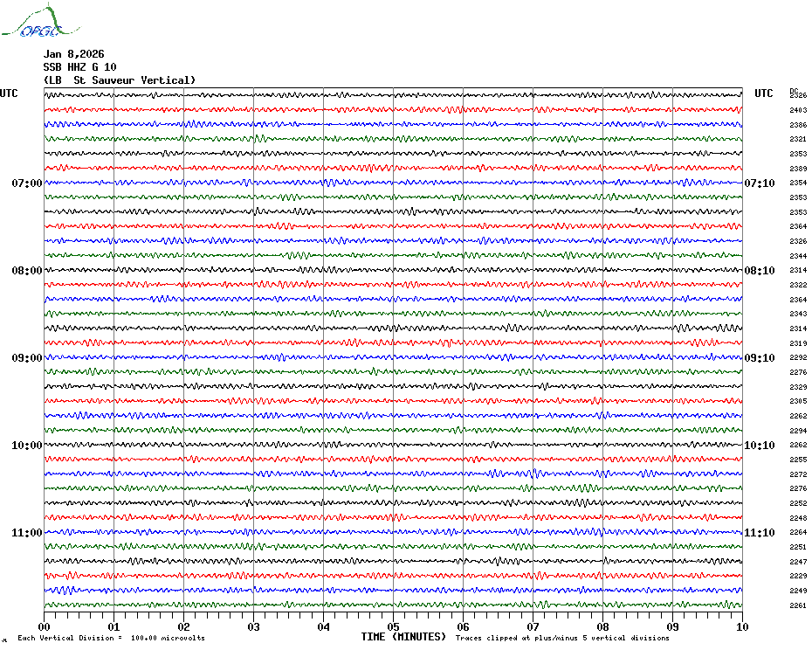The image size is (812, 650).
Task: Click the DC value 2251
Action: (798, 547)
